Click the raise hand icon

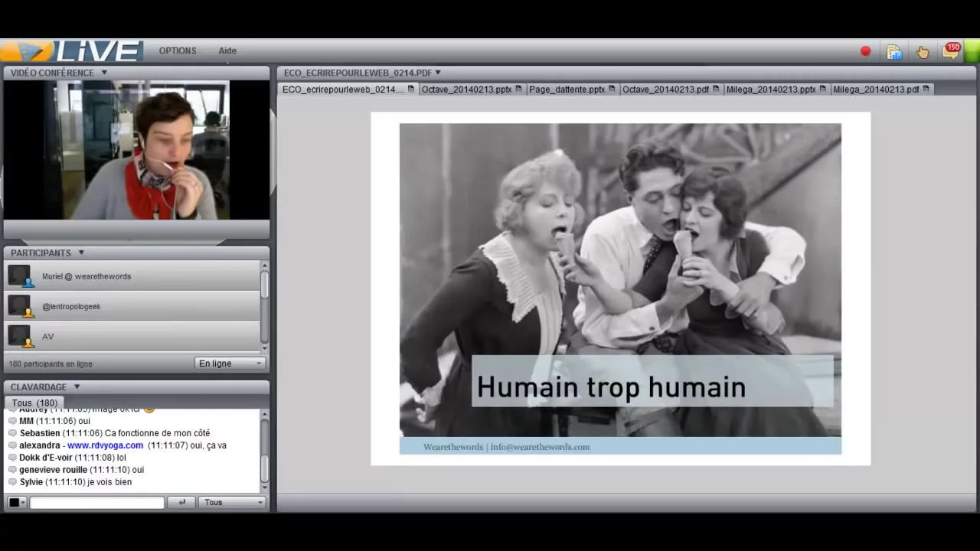click(923, 52)
